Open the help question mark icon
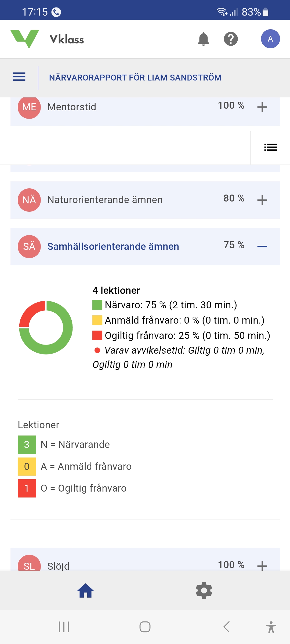290x644 pixels. (231, 39)
